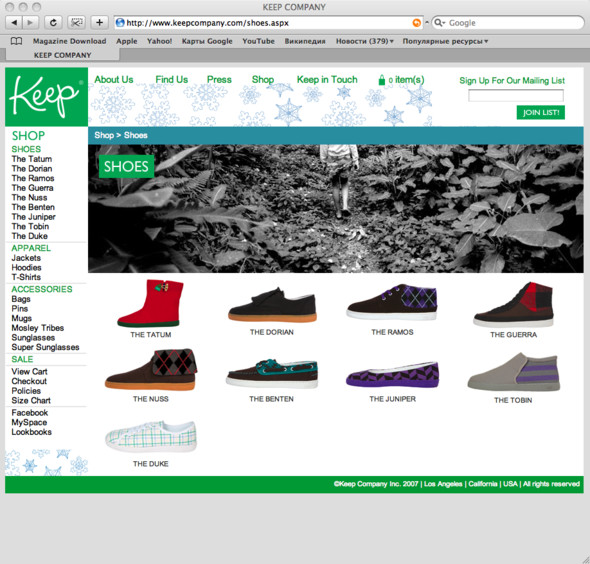Image resolution: width=590 pixels, height=564 pixels.
Task: Open the Yahoo! bookmark
Action: click(x=160, y=41)
